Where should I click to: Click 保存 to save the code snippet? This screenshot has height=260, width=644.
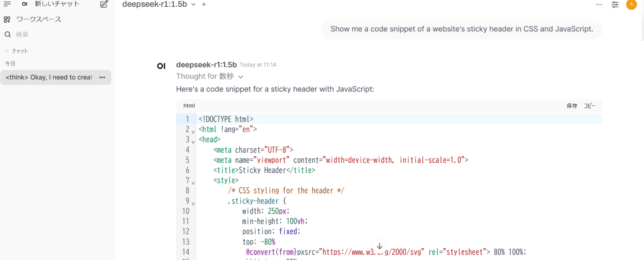(572, 106)
